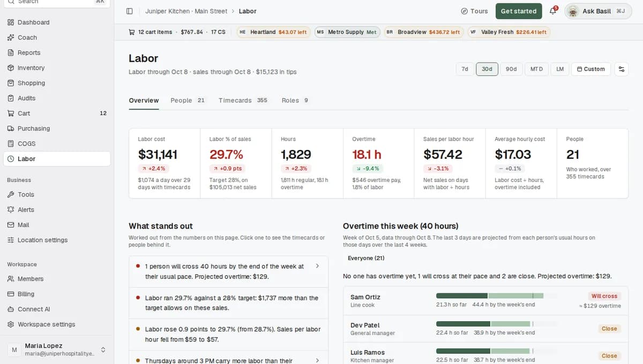Click the cart icon in the summary bar
Viewport: 643px width, 364px height.
tap(132, 32)
